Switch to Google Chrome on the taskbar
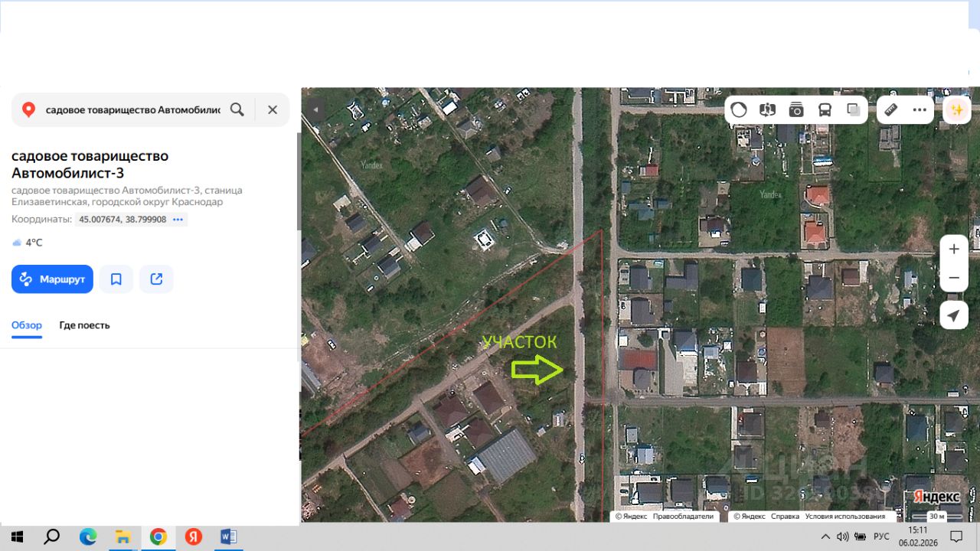Viewport: 980px width, 551px height. tap(158, 536)
